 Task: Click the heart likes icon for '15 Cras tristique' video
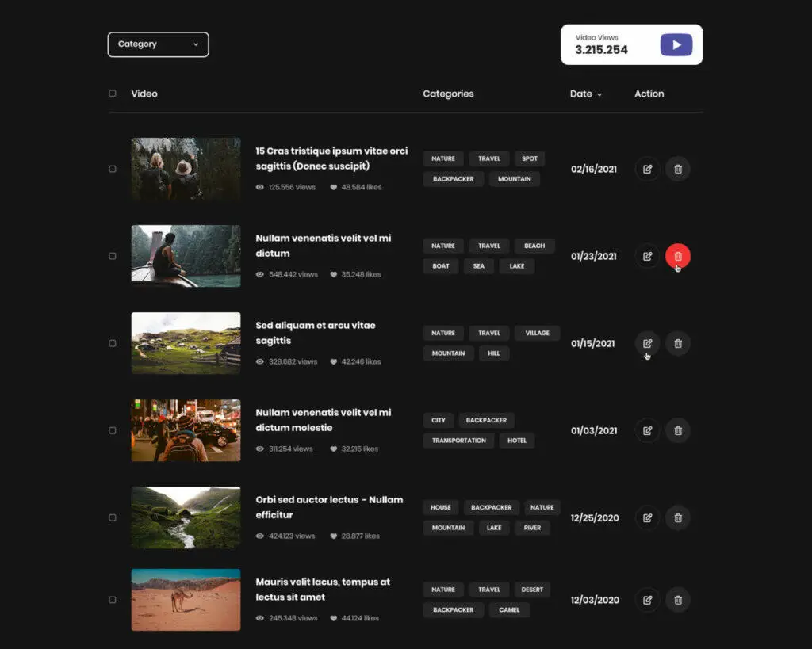(x=334, y=187)
